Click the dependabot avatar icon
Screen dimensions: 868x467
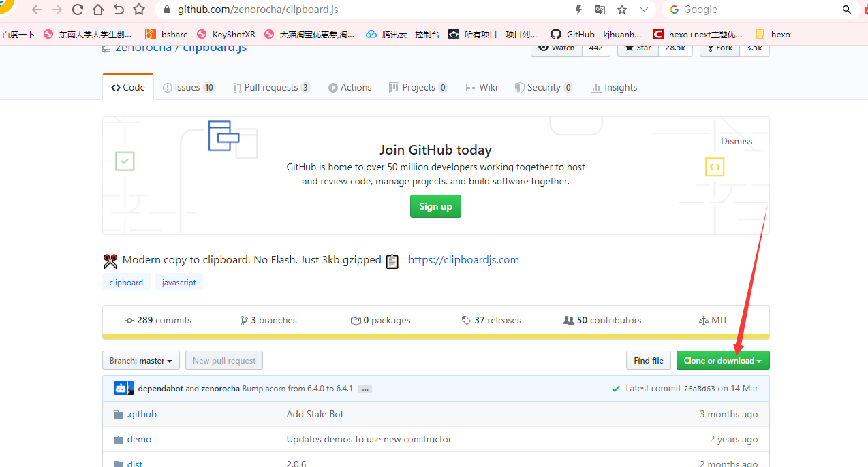point(121,388)
